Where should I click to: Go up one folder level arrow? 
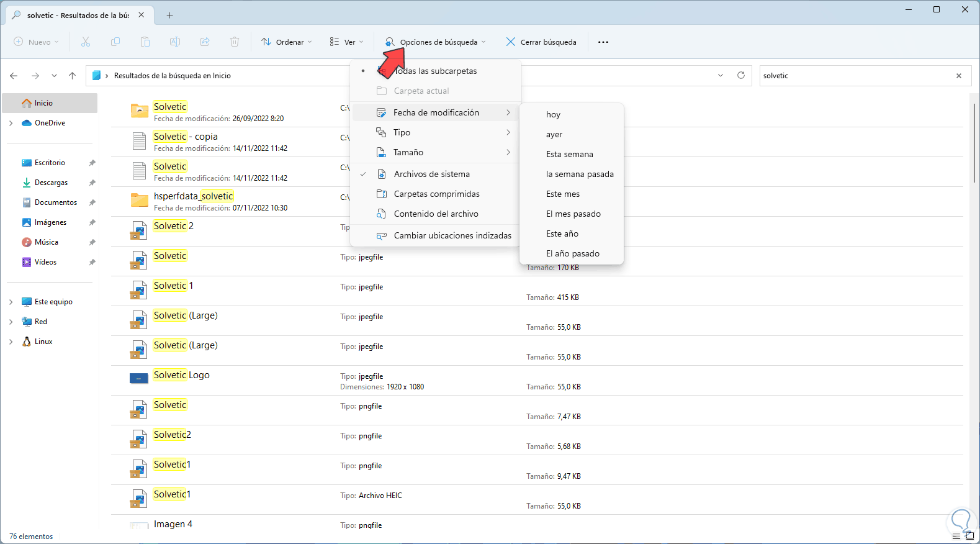72,76
